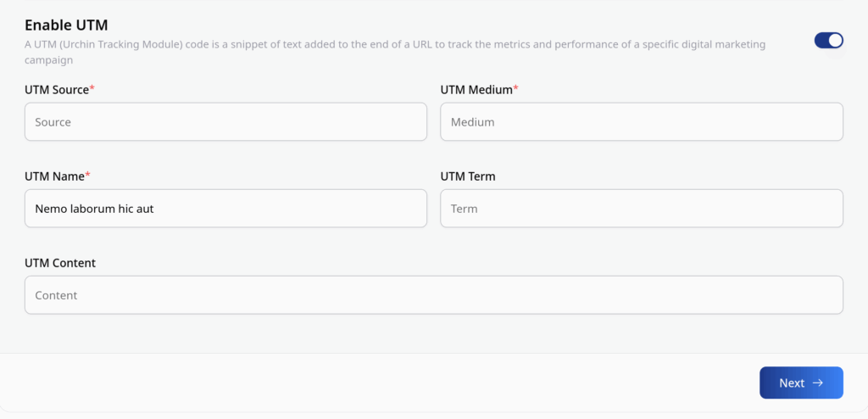Click the UTM Content input field

tap(433, 295)
